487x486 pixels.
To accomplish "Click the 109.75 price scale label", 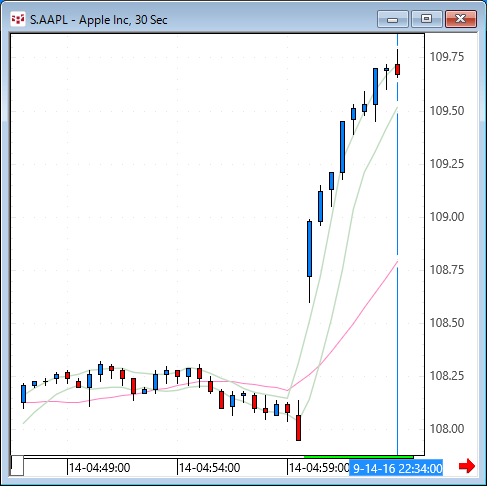I will [x=447, y=57].
